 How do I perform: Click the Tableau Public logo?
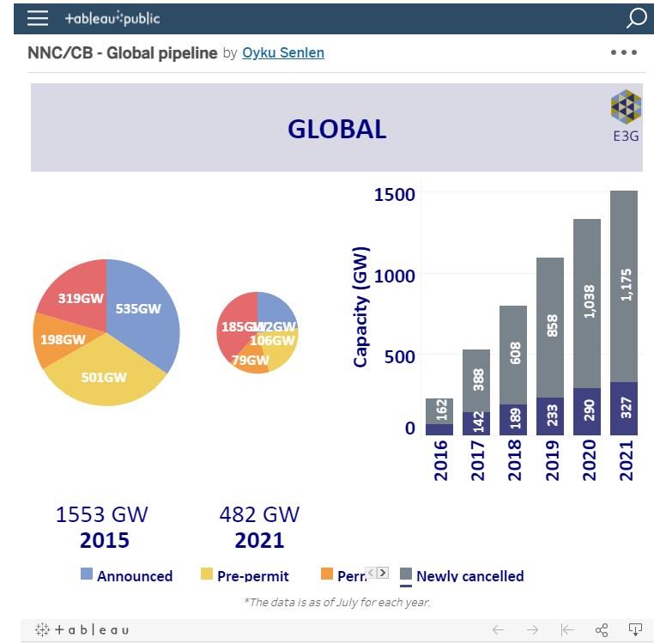[112, 18]
